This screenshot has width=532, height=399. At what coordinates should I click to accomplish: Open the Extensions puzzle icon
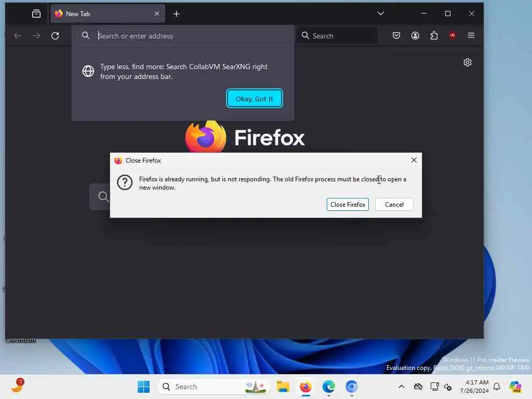tap(434, 35)
